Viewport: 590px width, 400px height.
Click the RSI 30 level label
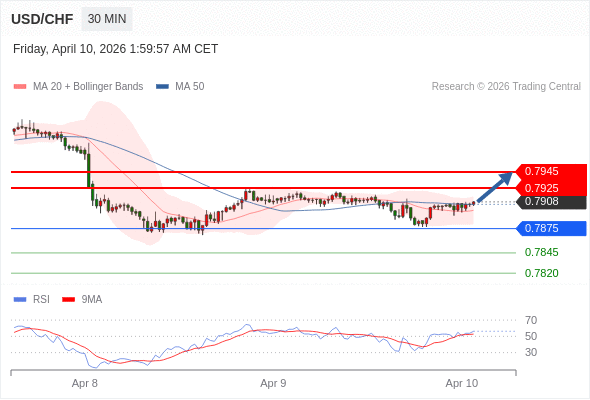[531, 353]
